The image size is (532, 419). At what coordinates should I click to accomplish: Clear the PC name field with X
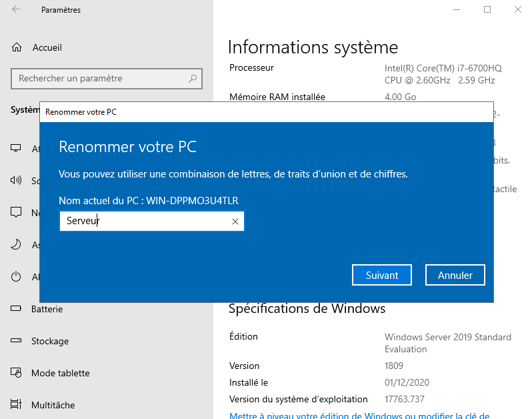pos(235,222)
